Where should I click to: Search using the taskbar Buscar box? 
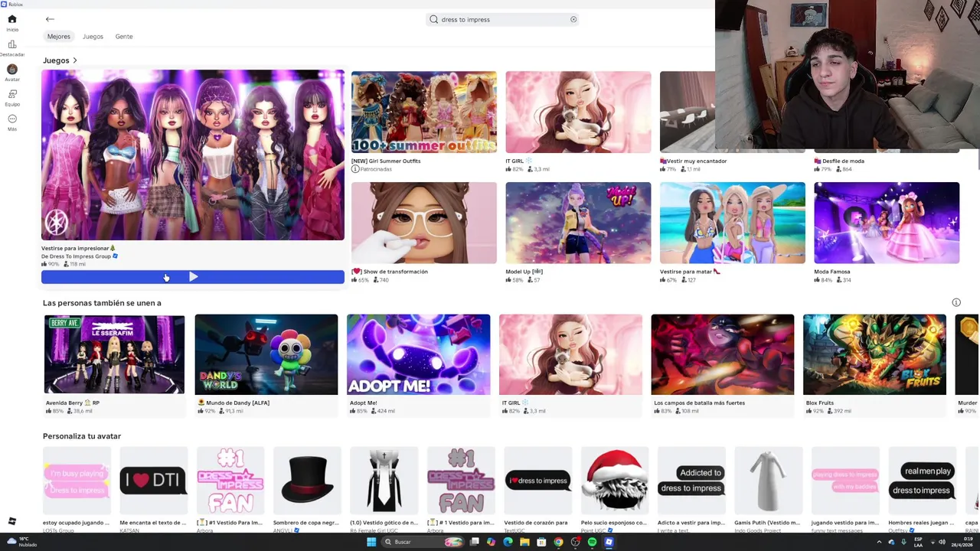(423, 542)
